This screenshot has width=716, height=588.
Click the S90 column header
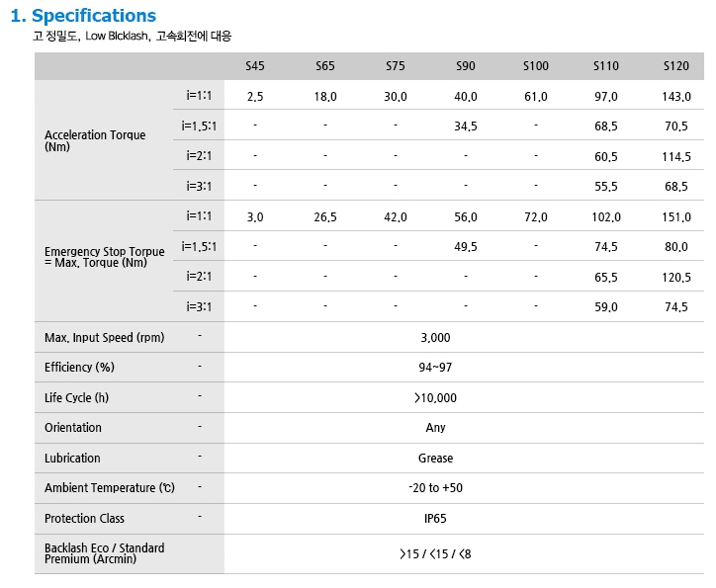(466, 66)
